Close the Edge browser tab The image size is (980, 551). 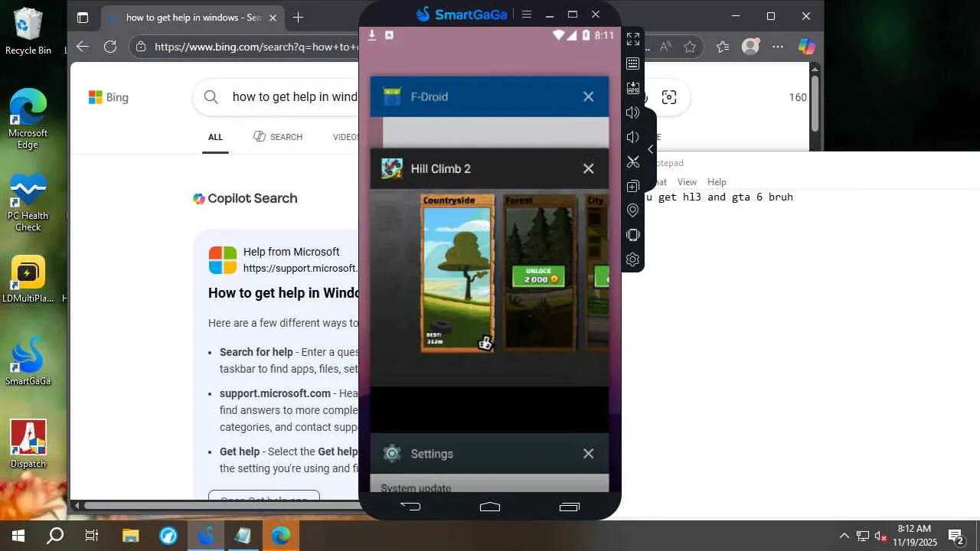tap(273, 18)
